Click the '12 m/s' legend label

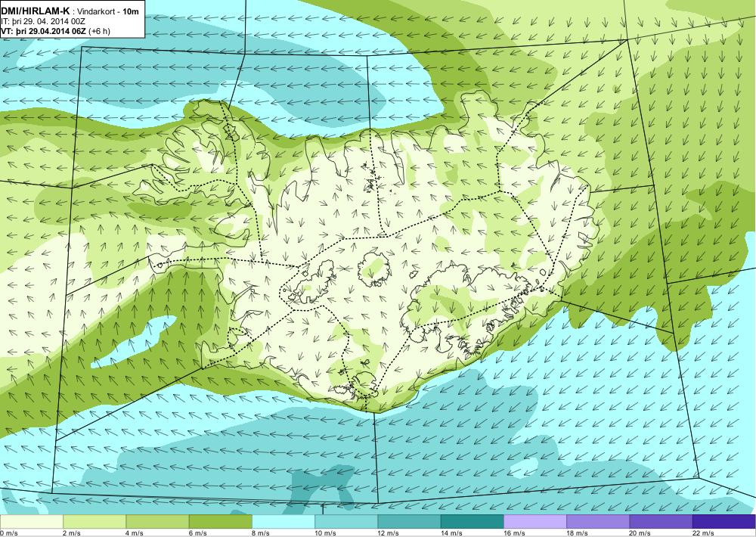(389, 533)
